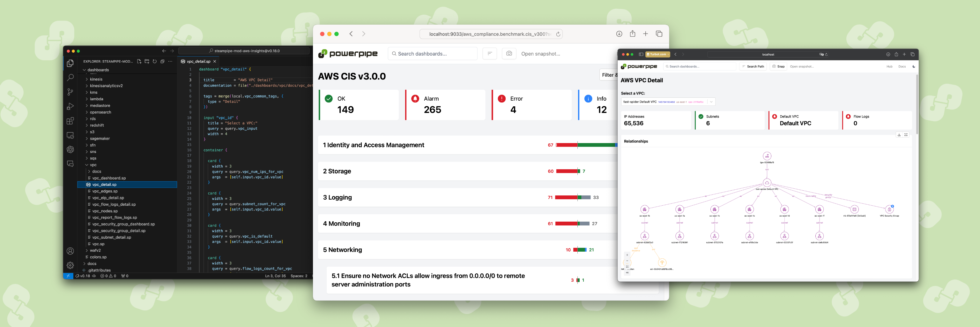980x327 pixels.
Task: Open the Run and Debug sidebar
Action: tap(71, 106)
